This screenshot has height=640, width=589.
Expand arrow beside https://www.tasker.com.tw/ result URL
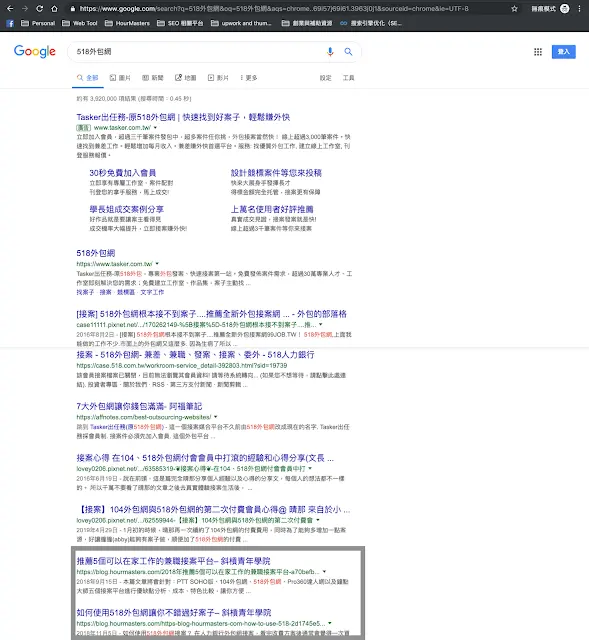click(x=157, y=264)
